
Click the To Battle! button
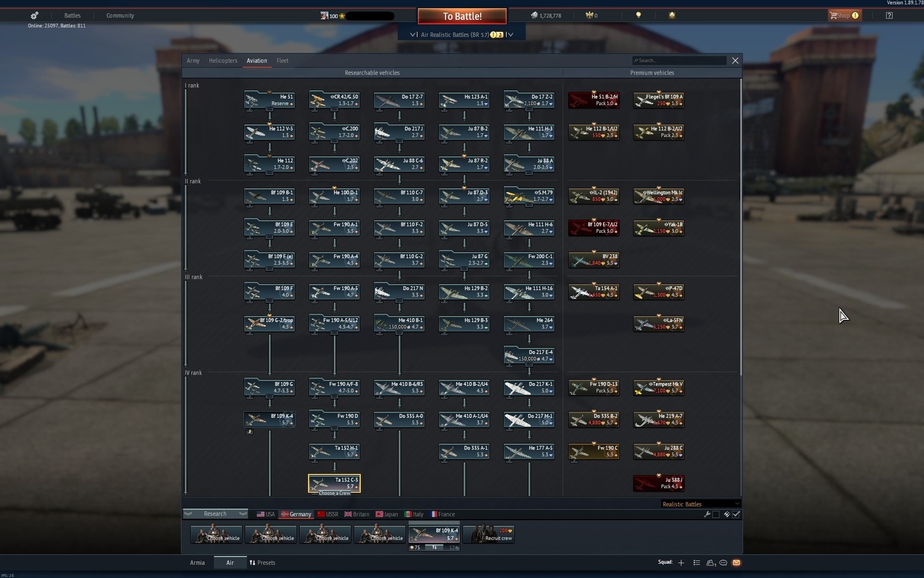click(x=462, y=17)
